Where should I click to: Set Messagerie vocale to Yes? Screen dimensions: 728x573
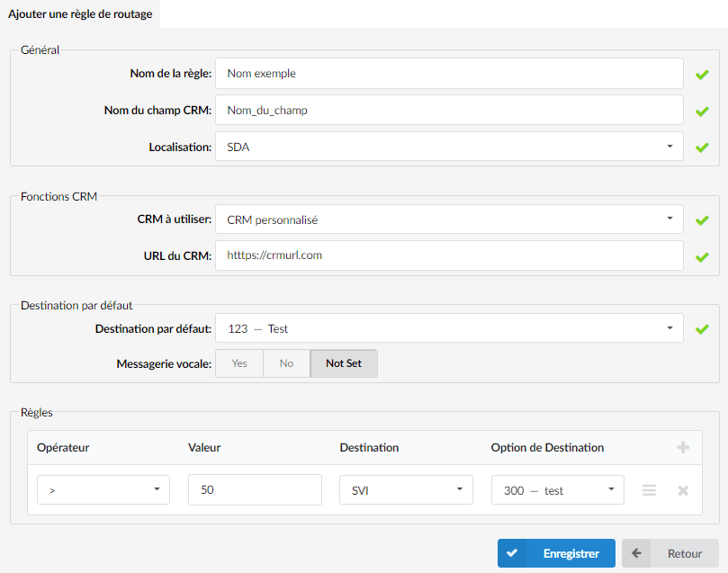coord(239,363)
